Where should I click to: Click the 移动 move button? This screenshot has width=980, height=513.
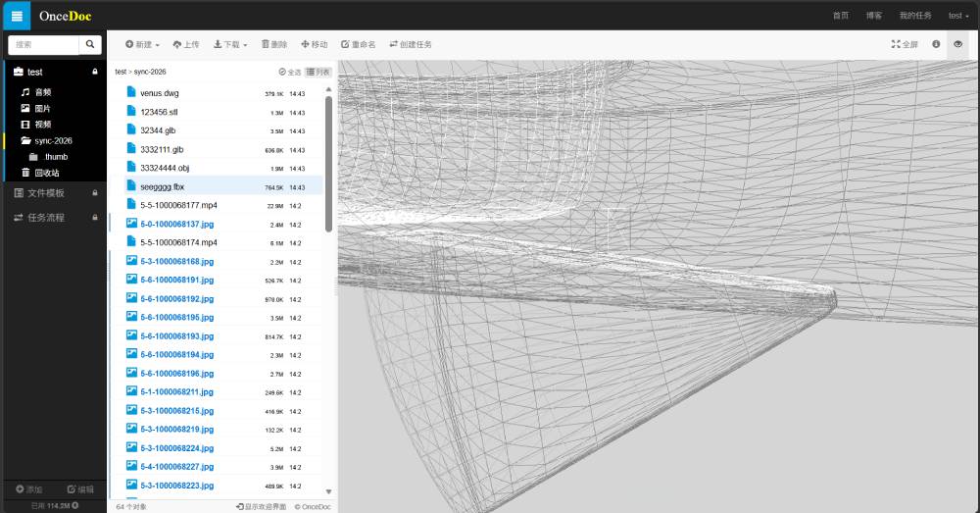(315, 44)
